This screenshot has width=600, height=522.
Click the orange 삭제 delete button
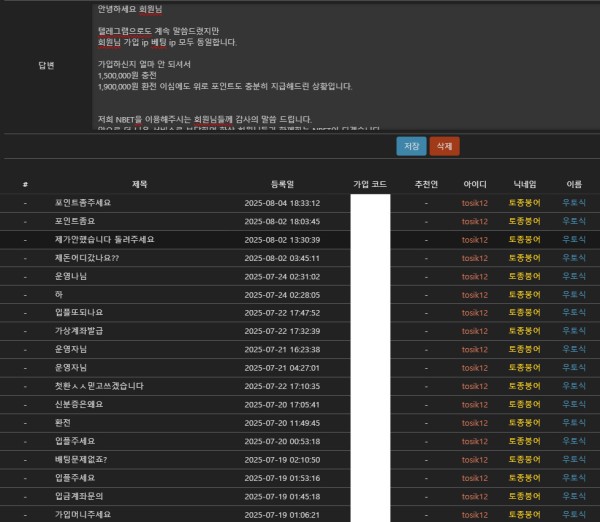[x=444, y=146]
